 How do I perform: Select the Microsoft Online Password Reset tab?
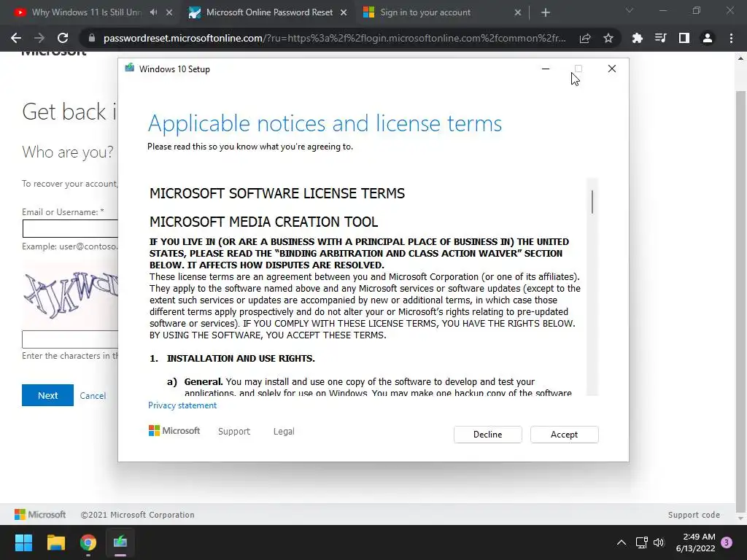pyautogui.click(x=269, y=12)
